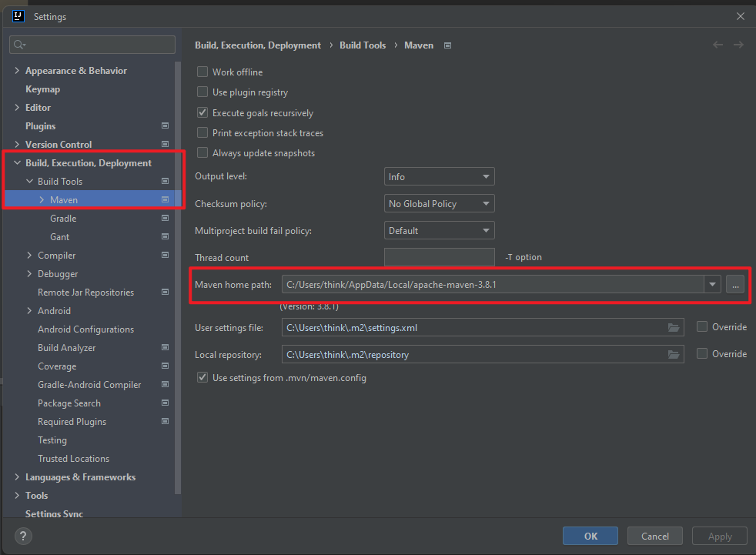Screen dimensions: 756x555
Task: Click the project-settings icon on the Gradle row
Action: pyautogui.click(x=165, y=218)
